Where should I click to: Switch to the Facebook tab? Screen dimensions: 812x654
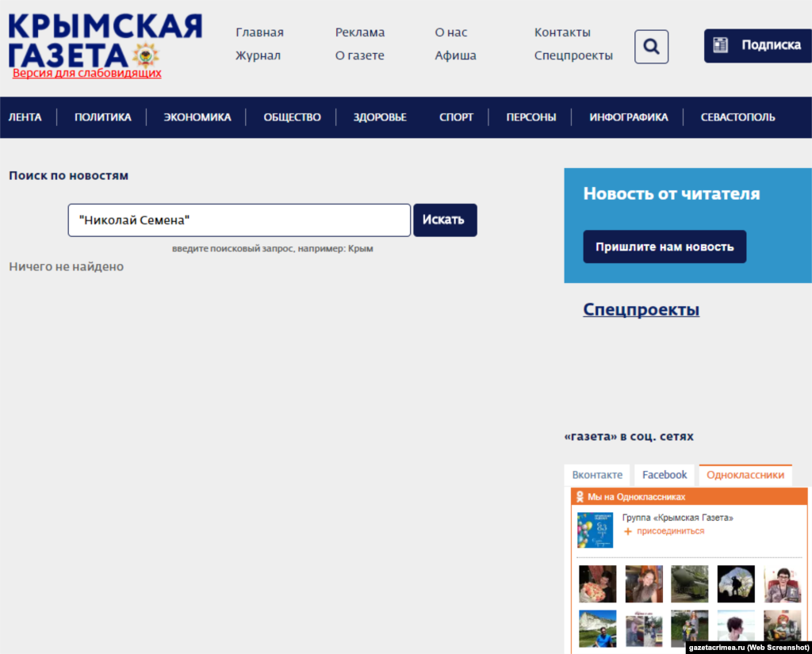[x=665, y=475]
